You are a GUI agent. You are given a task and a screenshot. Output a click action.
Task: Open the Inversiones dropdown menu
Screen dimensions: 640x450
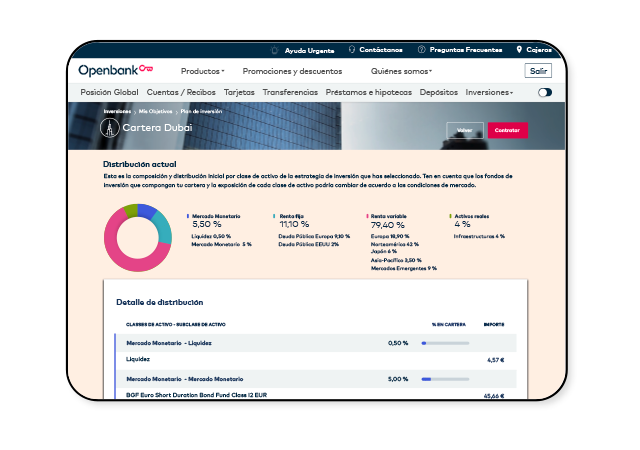[x=489, y=92]
